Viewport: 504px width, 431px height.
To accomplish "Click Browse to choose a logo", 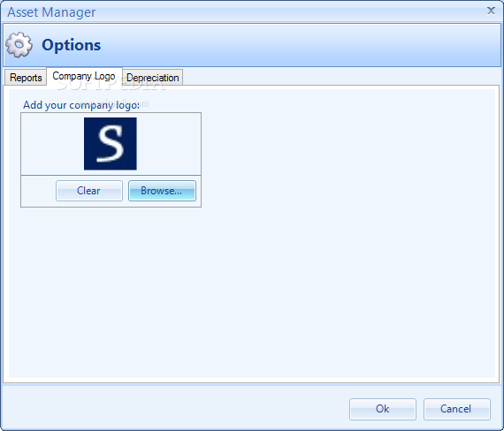I will point(162,191).
